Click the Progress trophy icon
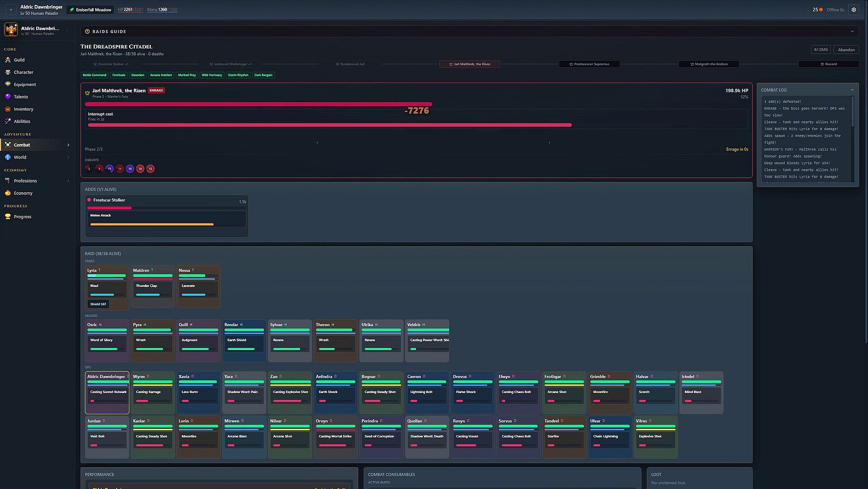 [x=8, y=216]
